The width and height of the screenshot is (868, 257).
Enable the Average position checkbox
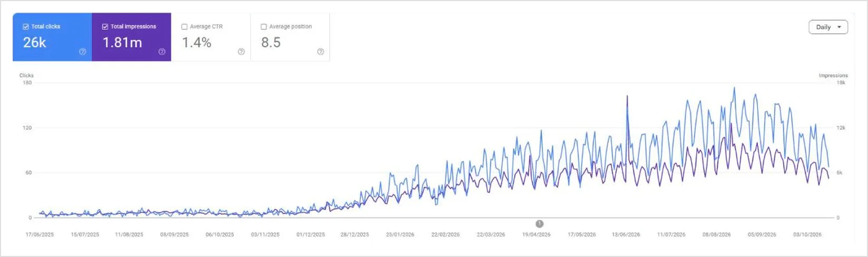click(264, 27)
